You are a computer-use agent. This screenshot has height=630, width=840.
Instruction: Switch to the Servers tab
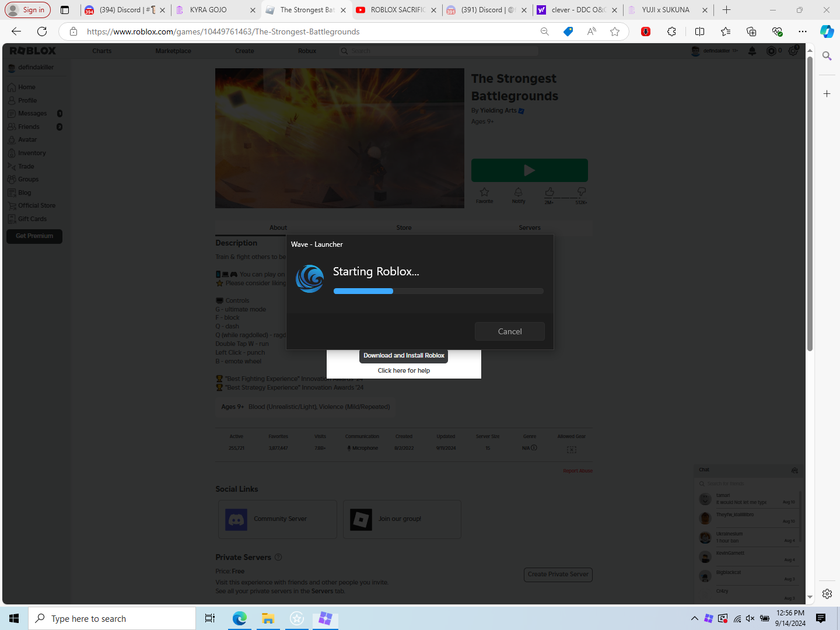(x=530, y=228)
